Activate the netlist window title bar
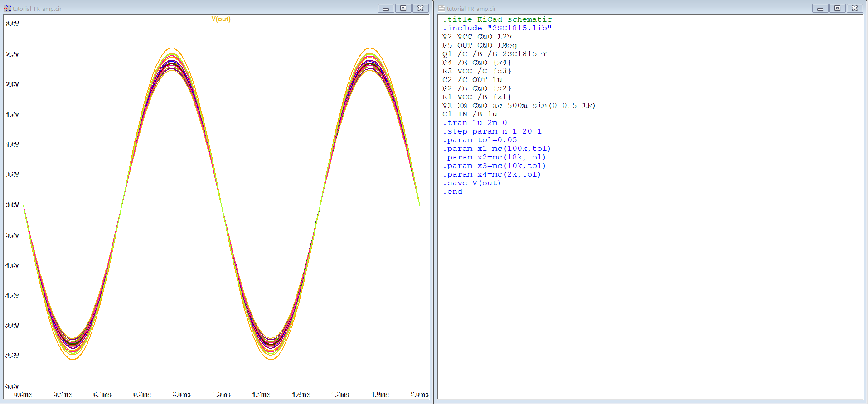 [635, 8]
